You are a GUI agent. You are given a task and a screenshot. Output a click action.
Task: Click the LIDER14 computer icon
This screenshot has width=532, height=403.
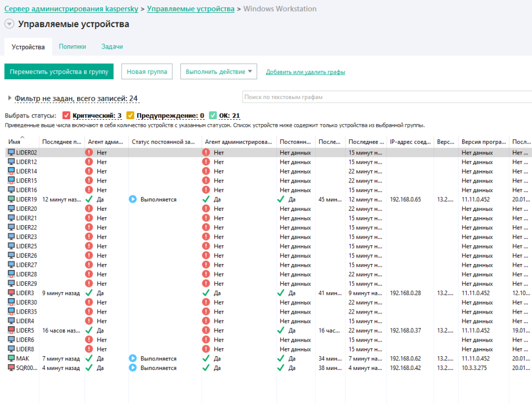[11, 171]
